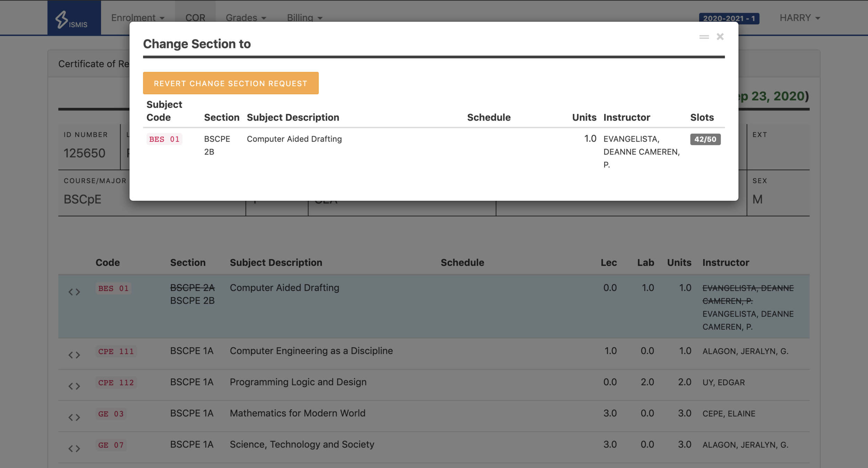Click the GE 07 subject code tag

point(111,445)
